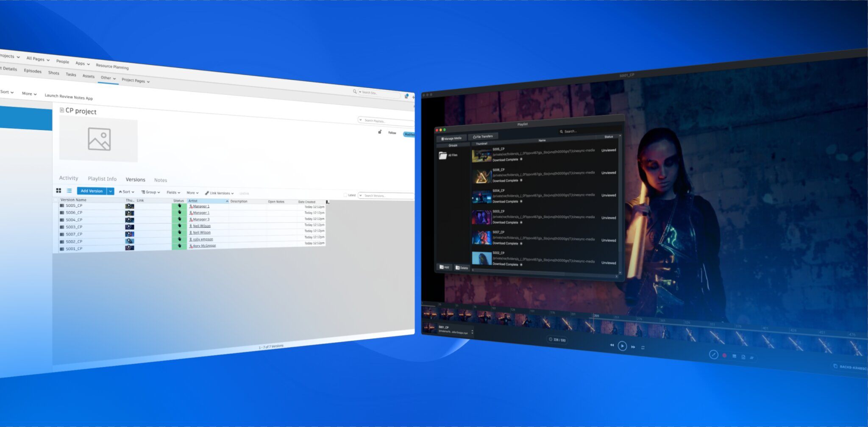The image size is (868, 427).
Task: Click the rewind button in player
Action: tap(612, 345)
